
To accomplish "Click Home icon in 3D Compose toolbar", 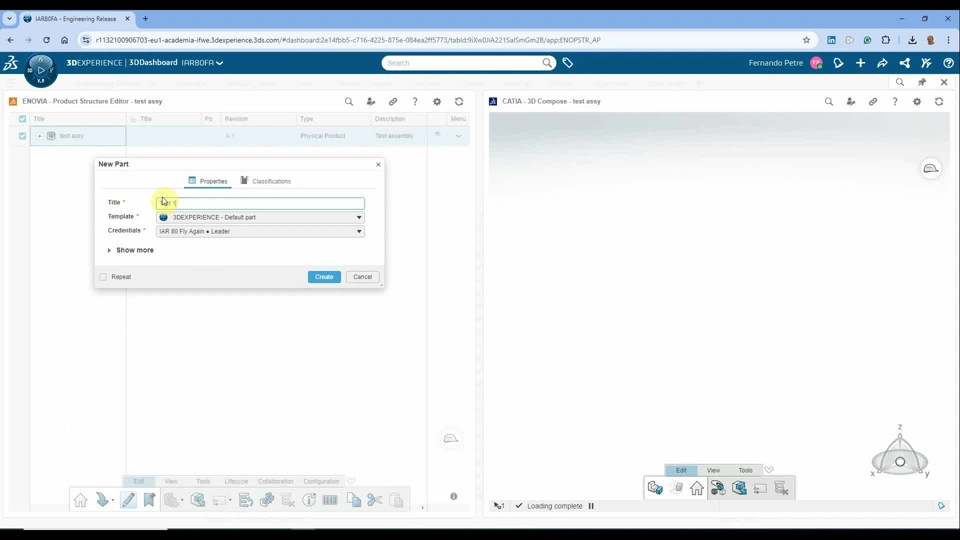I will point(697,488).
